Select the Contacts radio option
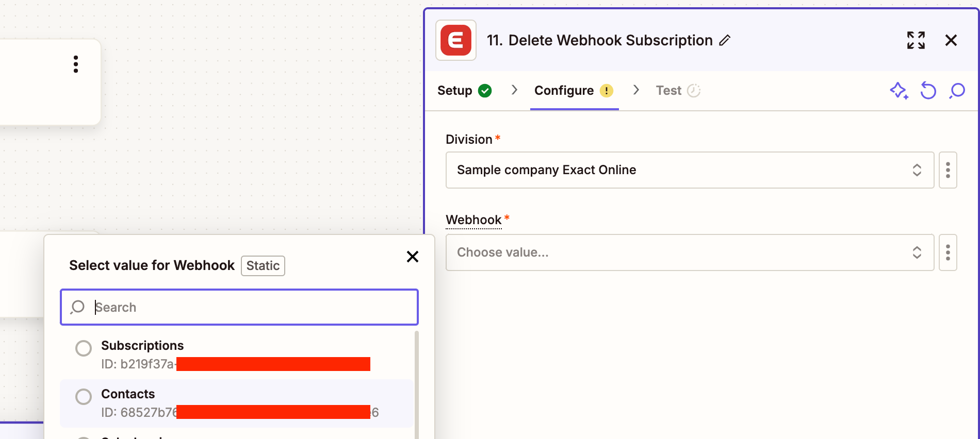This screenshot has height=439, width=980. pos(84,397)
